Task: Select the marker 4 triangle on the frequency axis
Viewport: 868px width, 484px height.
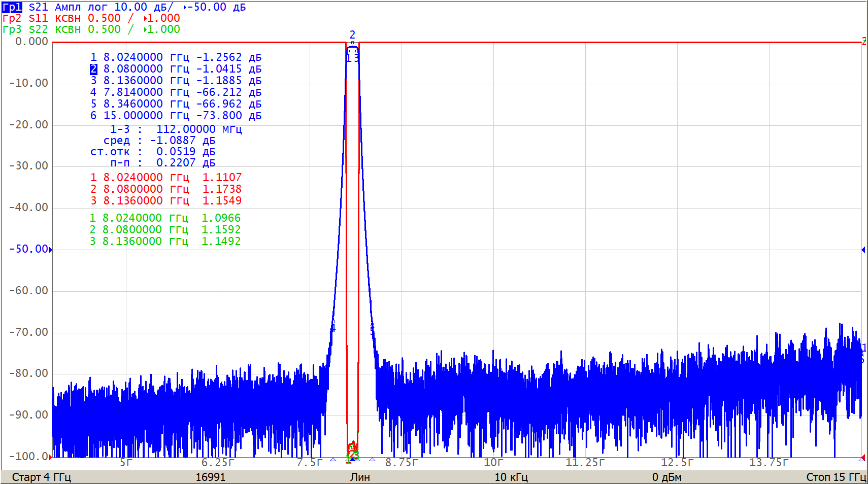Action: [x=333, y=460]
